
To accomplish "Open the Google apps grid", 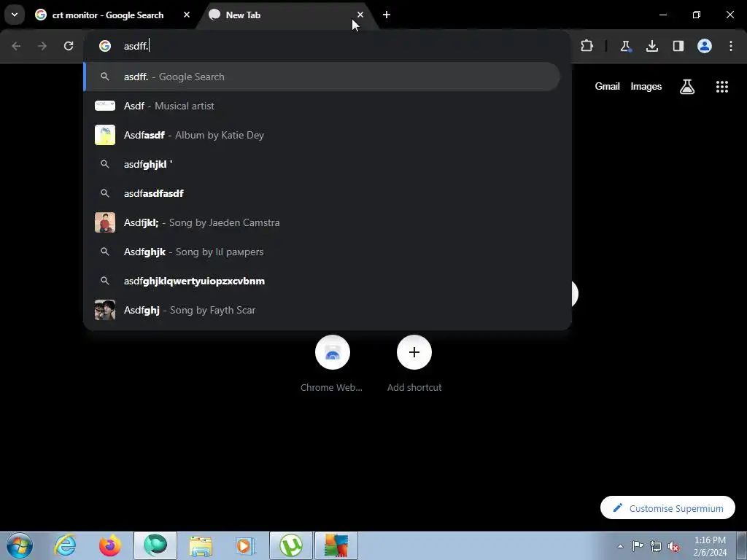I will click(x=721, y=87).
